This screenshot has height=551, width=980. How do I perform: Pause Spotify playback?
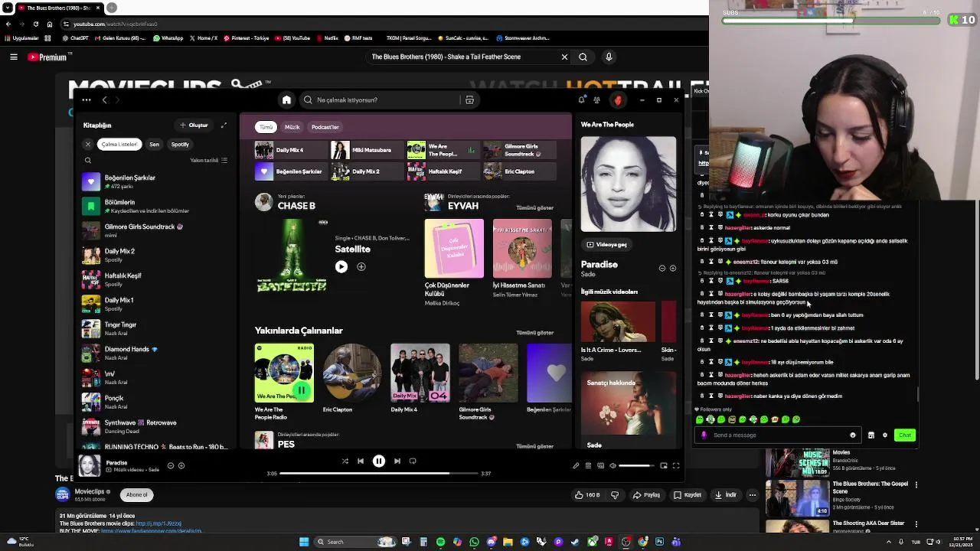(x=379, y=461)
